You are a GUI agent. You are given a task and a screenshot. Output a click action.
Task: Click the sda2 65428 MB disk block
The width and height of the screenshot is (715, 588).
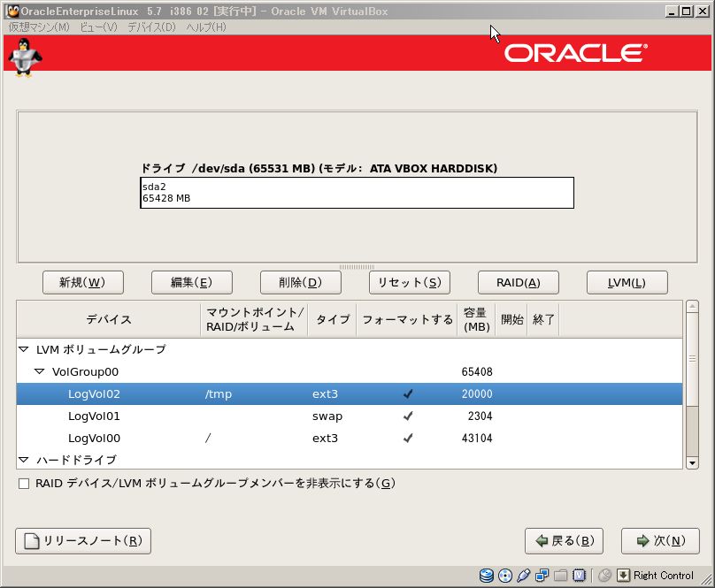coord(357,193)
